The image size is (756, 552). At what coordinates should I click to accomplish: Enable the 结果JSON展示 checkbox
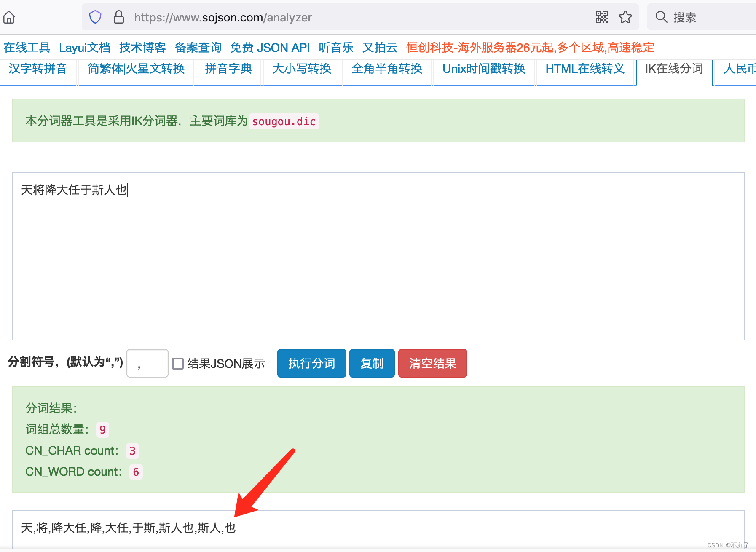click(178, 363)
